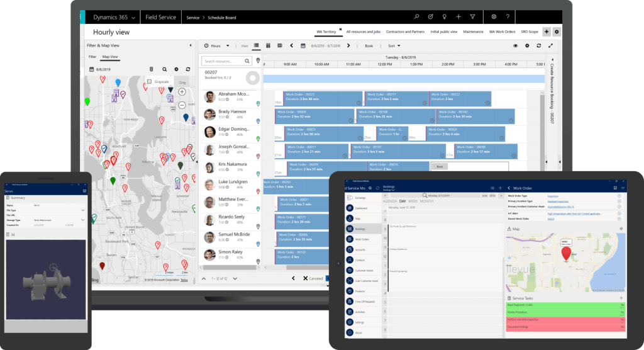Open the settings gear in black top bar

pyautogui.click(x=494, y=17)
